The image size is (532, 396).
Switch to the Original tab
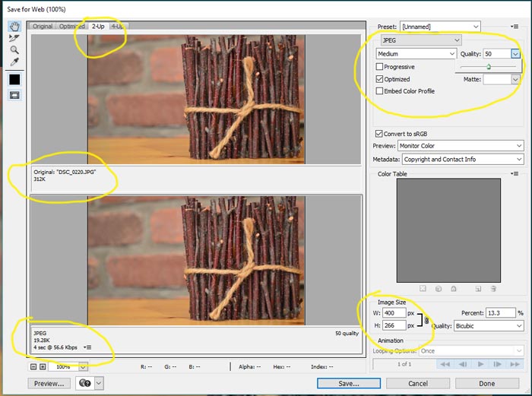point(43,26)
